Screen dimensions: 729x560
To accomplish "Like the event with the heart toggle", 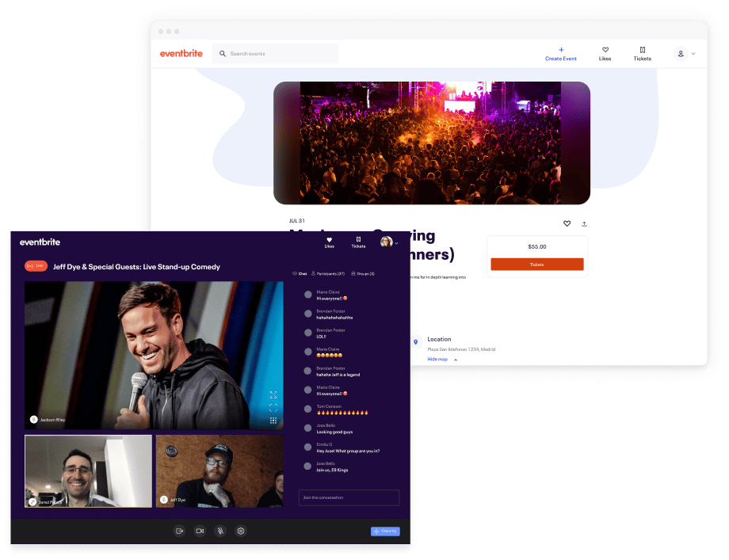I will pos(567,223).
